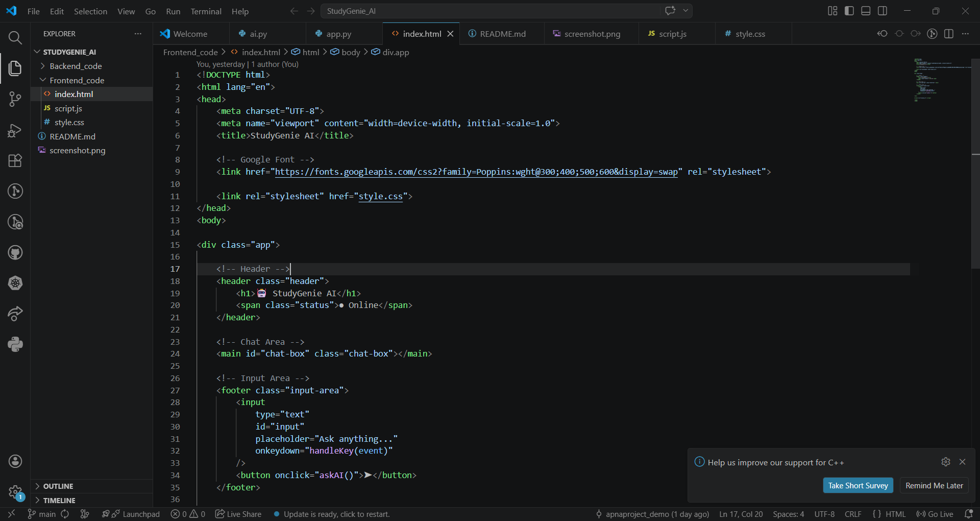The width and height of the screenshot is (980, 521).
Task: Open style.css in the Explorer tree
Action: pos(69,122)
